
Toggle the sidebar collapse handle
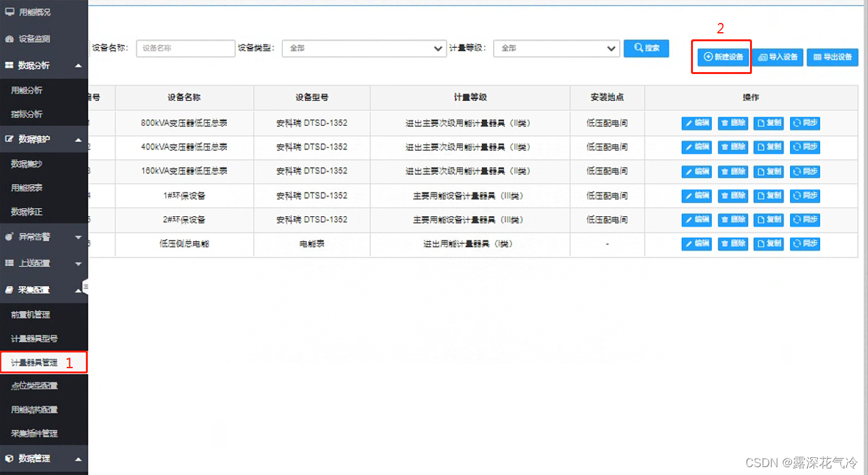point(85,287)
